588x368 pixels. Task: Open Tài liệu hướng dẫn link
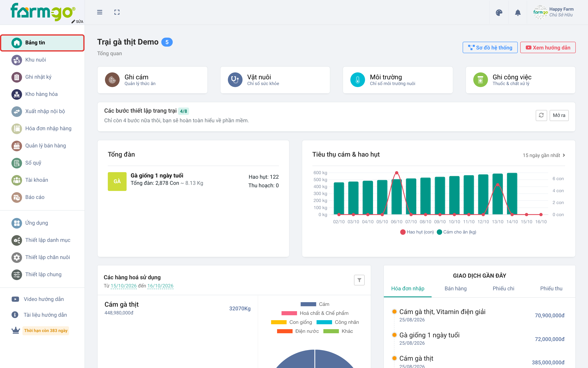(39, 315)
